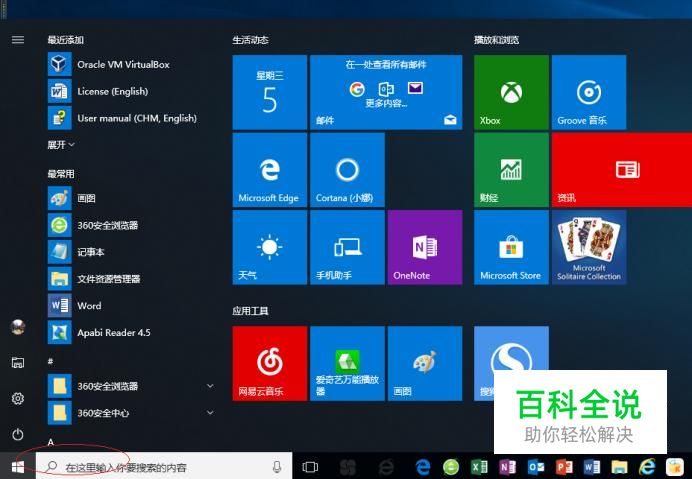Open Oracle VM VirtualBox from recently added
Screen dimensions: 692x479
[x=130, y=64]
